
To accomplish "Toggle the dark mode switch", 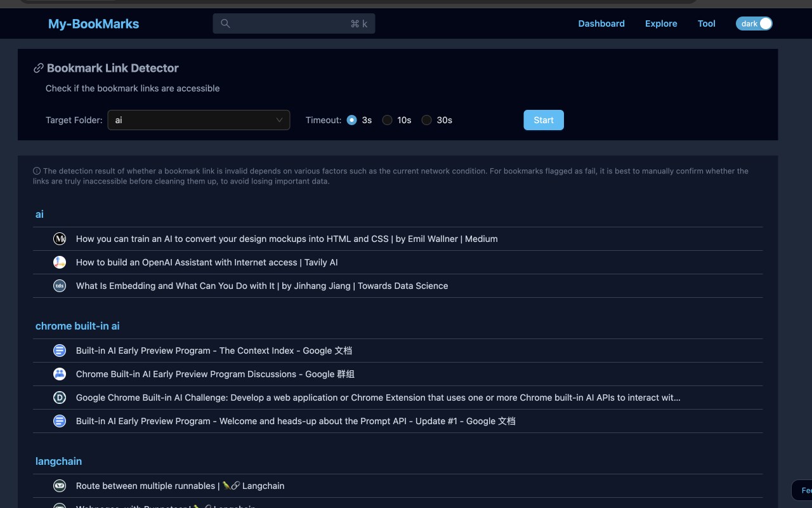I will [x=754, y=23].
